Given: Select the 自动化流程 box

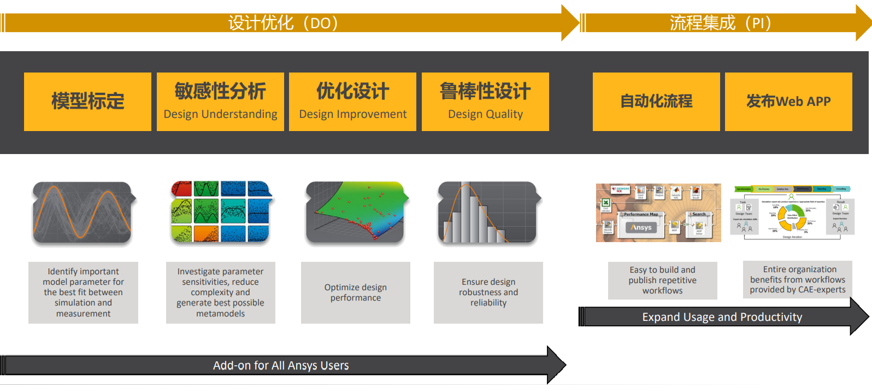Looking at the screenshot, I should 656,102.
